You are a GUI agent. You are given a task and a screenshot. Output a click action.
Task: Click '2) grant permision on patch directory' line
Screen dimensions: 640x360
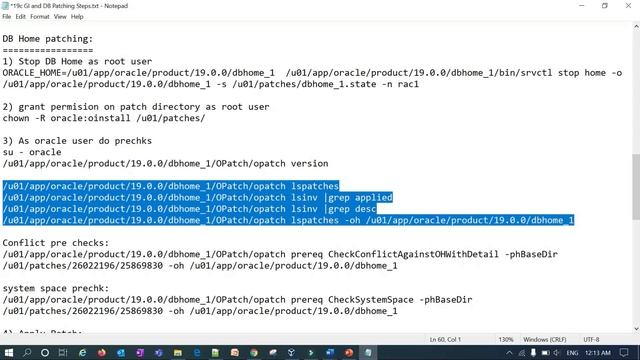point(136,107)
